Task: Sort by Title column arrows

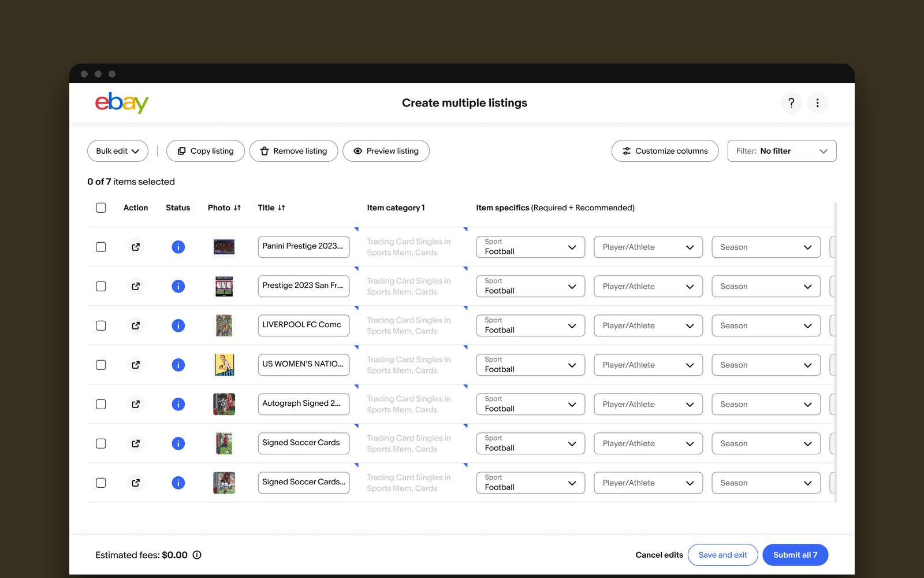Action: pos(281,208)
